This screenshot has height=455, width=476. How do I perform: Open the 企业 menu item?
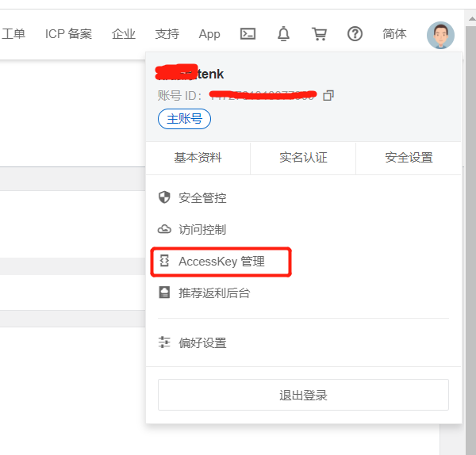click(123, 34)
